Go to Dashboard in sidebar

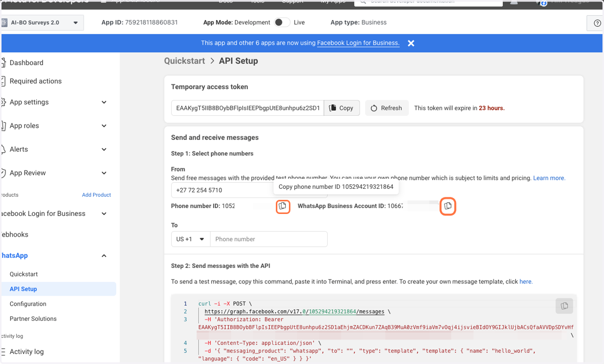coord(26,63)
